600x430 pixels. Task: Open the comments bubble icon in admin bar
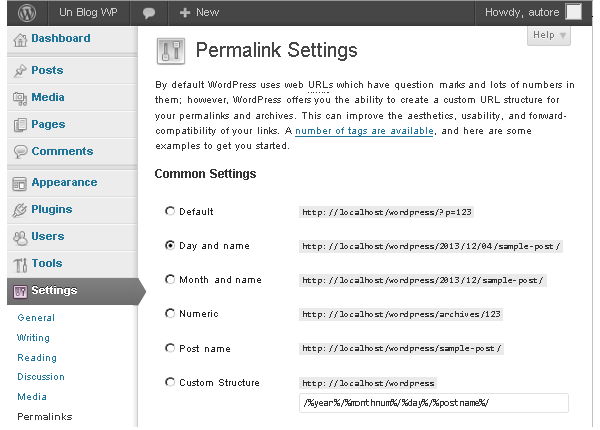148,12
